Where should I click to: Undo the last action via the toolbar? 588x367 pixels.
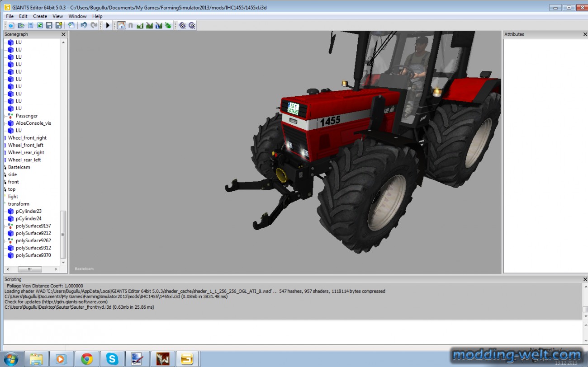point(84,25)
